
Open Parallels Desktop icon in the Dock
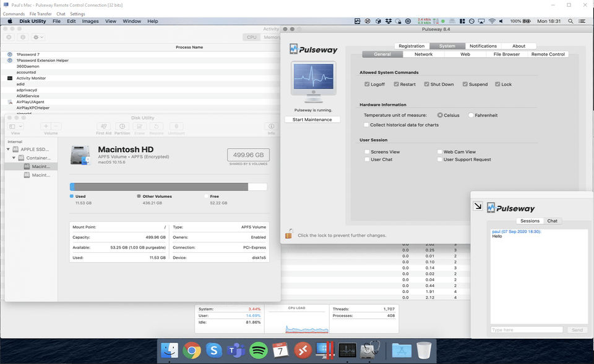tap(325, 350)
